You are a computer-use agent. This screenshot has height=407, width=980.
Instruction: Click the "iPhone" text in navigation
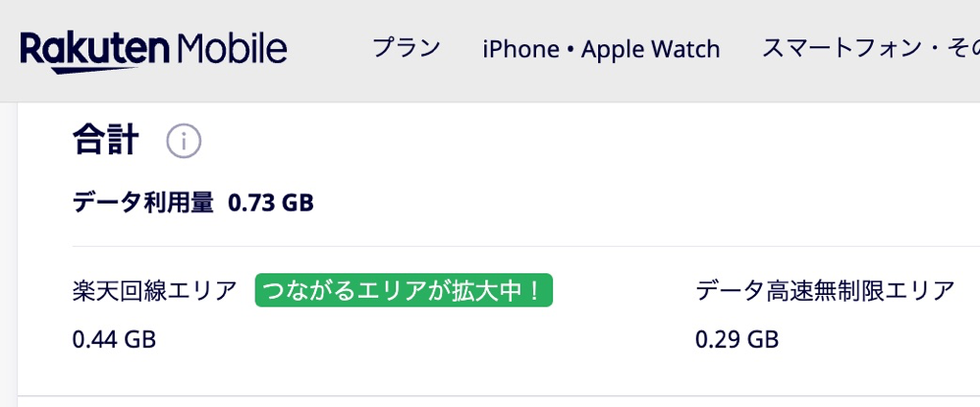(520, 49)
